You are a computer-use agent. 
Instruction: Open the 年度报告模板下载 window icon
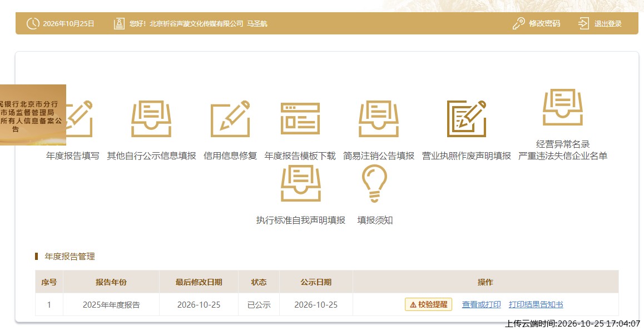(300, 118)
